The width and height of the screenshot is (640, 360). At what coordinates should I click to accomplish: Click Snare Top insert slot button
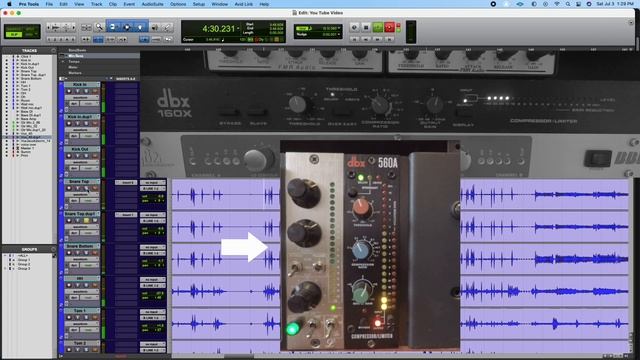(126, 182)
